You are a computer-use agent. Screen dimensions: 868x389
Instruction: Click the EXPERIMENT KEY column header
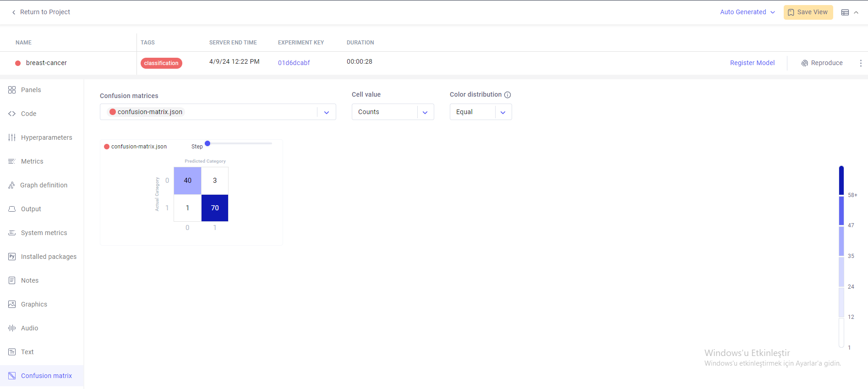coord(301,43)
